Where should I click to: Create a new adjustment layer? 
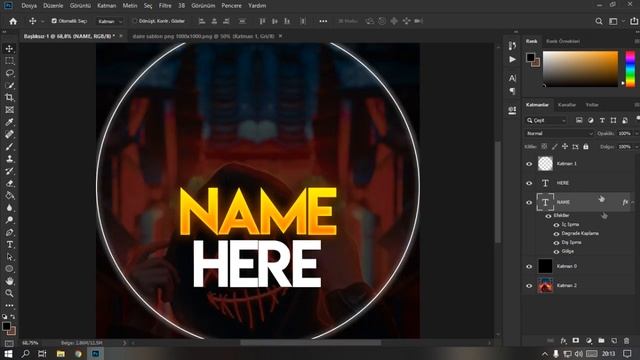click(589, 340)
